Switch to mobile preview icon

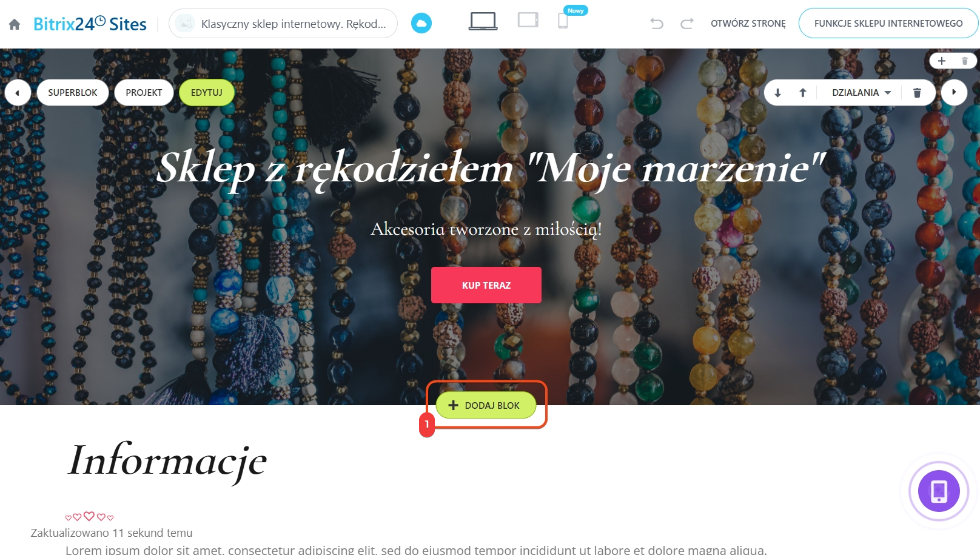[563, 21]
